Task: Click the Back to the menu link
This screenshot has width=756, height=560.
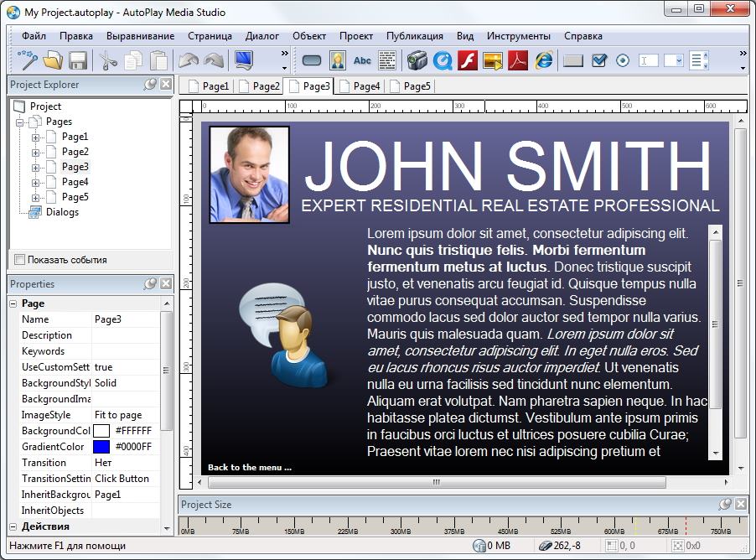Action: coord(250,467)
